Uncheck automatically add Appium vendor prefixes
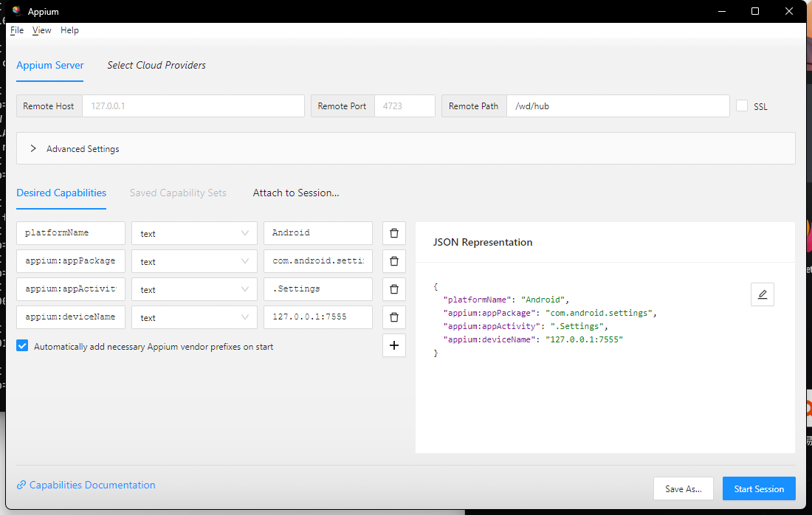Image resolution: width=812 pixels, height=515 pixels. click(x=22, y=346)
